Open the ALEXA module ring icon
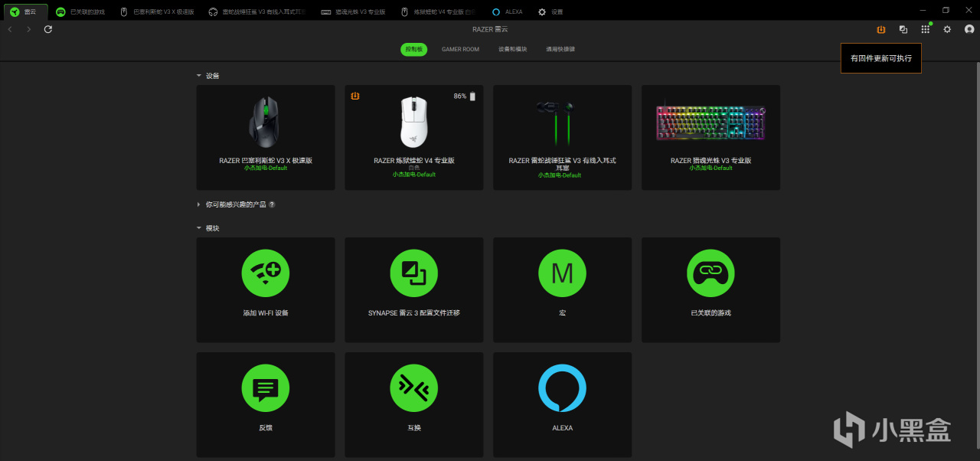The height and width of the screenshot is (461, 980). 562,388
